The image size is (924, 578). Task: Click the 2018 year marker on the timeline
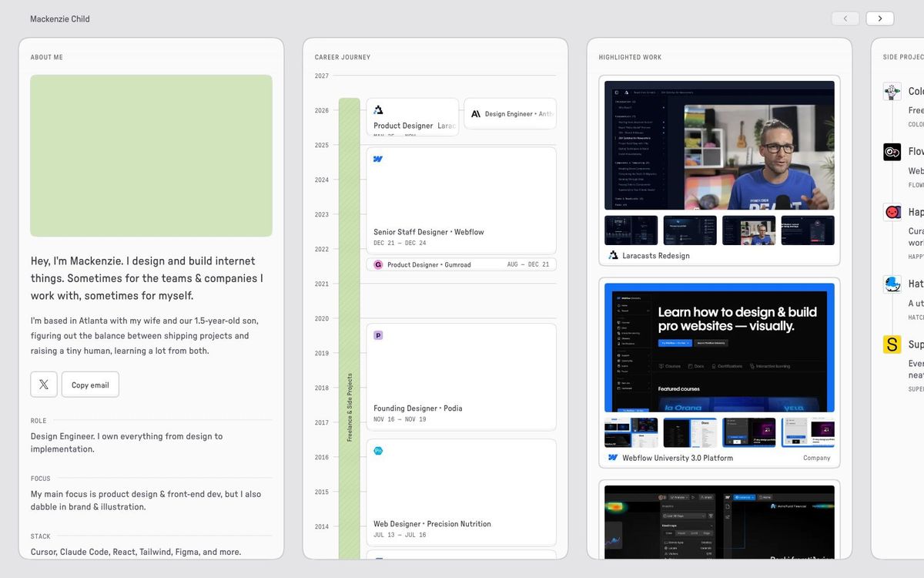coord(322,388)
